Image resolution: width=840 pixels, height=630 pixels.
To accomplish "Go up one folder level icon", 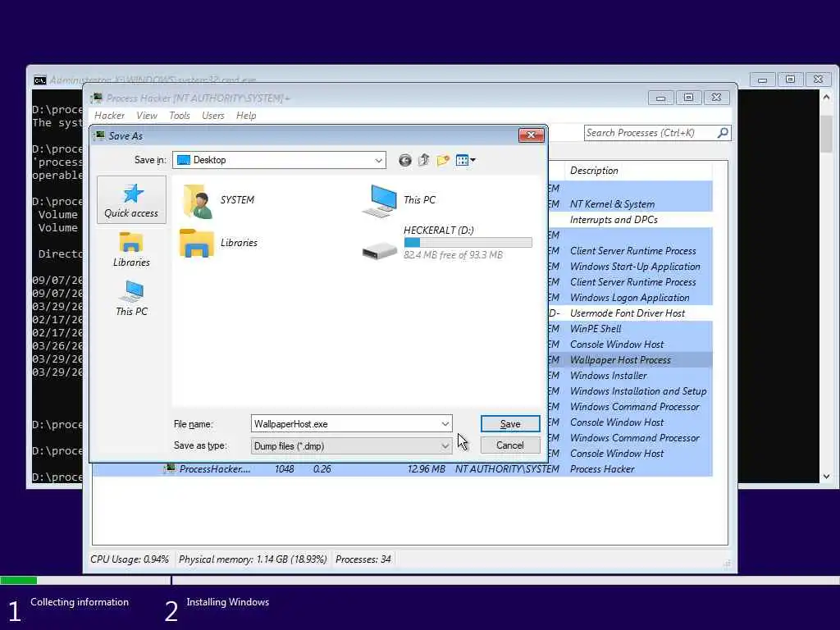I will pyautogui.click(x=424, y=160).
